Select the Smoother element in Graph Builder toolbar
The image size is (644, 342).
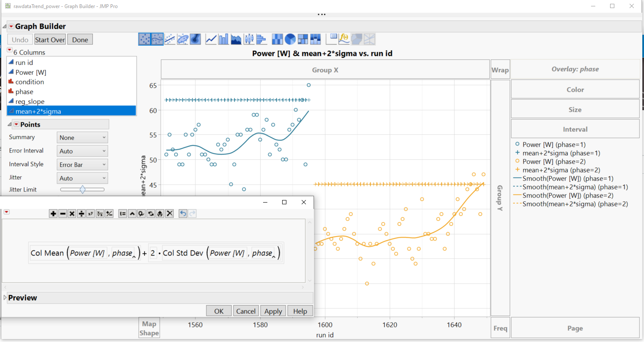coord(157,39)
